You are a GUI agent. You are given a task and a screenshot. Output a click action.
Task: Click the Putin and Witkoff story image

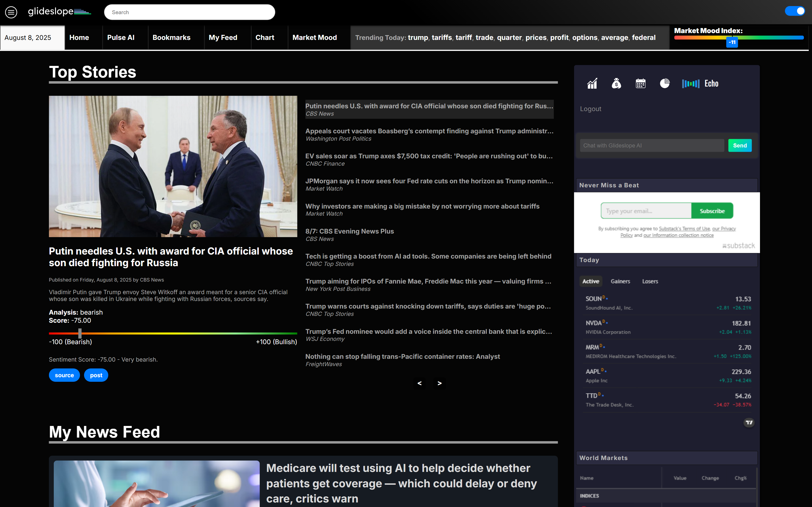(173, 166)
